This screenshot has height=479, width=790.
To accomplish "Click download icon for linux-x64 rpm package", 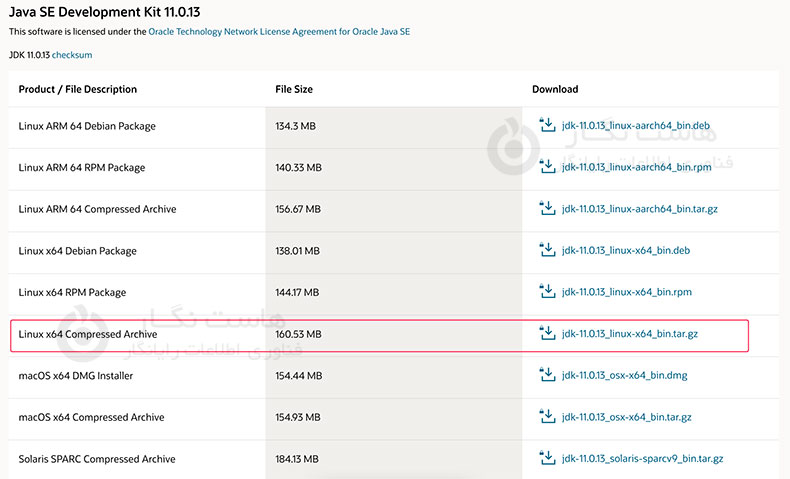I will point(546,292).
